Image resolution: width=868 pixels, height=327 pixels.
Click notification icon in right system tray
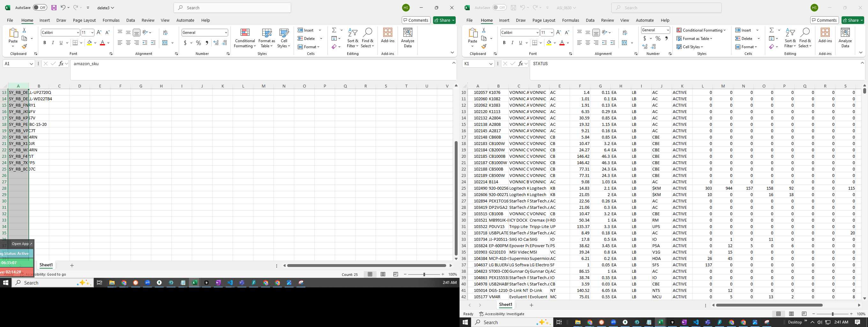click(x=857, y=322)
